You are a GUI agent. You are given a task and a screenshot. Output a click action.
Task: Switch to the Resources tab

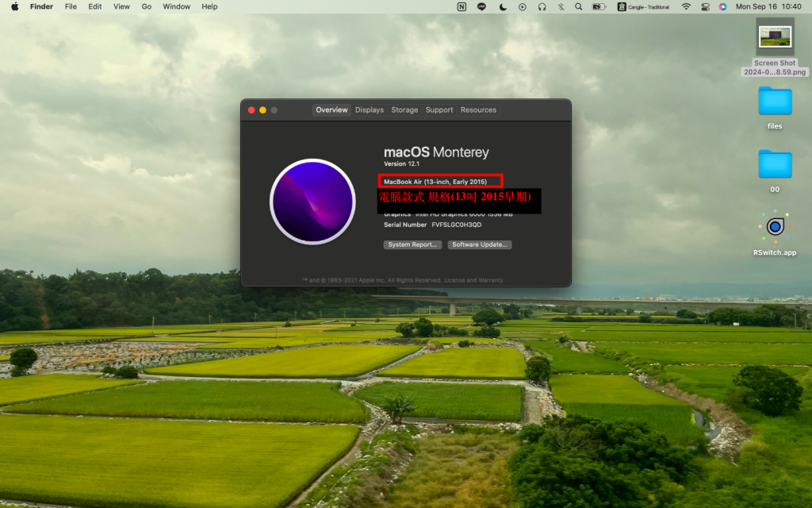(478, 110)
